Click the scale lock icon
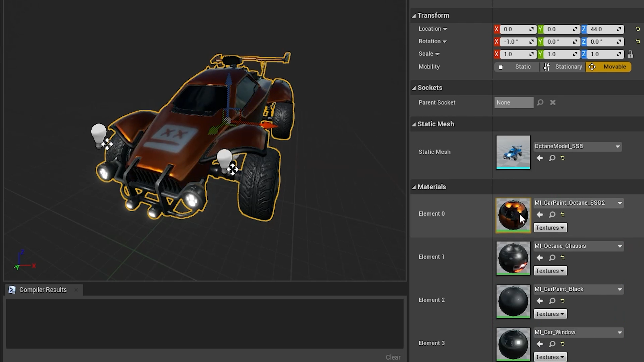The height and width of the screenshot is (362, 644). tap(630, 54)
